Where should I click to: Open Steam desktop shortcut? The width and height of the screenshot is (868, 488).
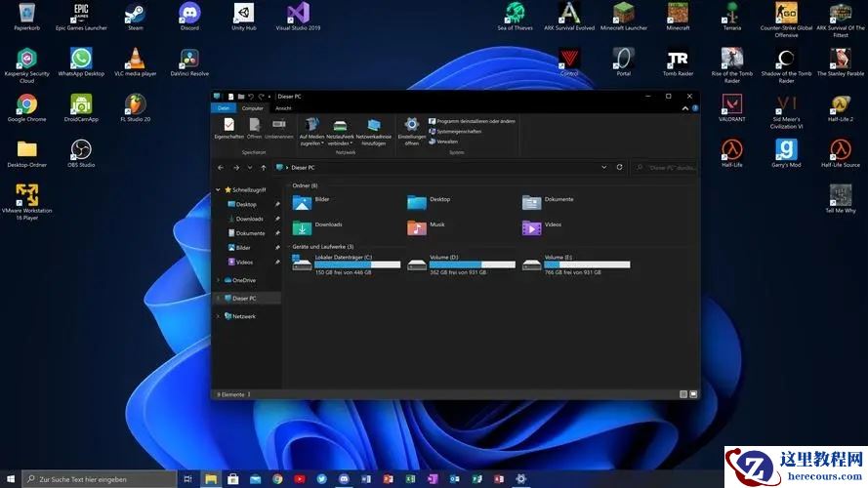pyautogui.click(x=135, y=17)
